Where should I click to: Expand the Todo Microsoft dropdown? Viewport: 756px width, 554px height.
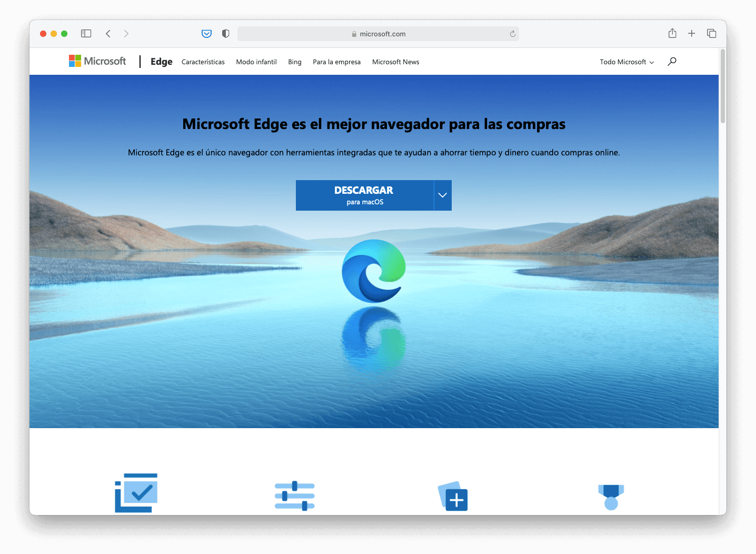click(626, 62)
